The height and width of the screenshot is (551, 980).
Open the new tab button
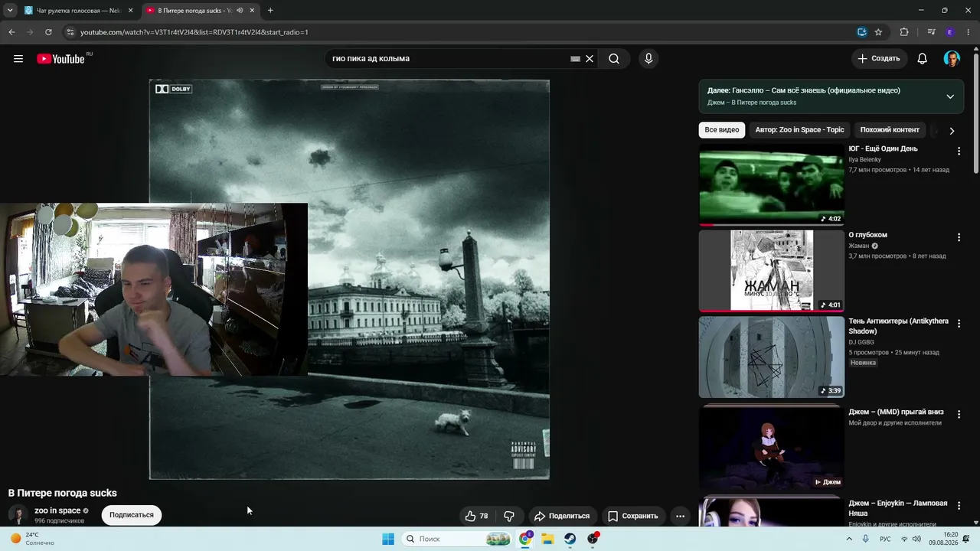pos(270,11)
